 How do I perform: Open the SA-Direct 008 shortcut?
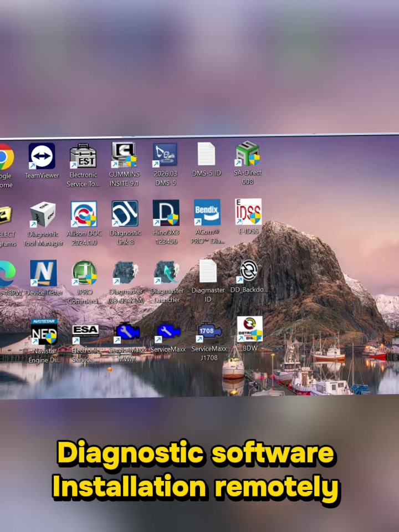(248, 154)
